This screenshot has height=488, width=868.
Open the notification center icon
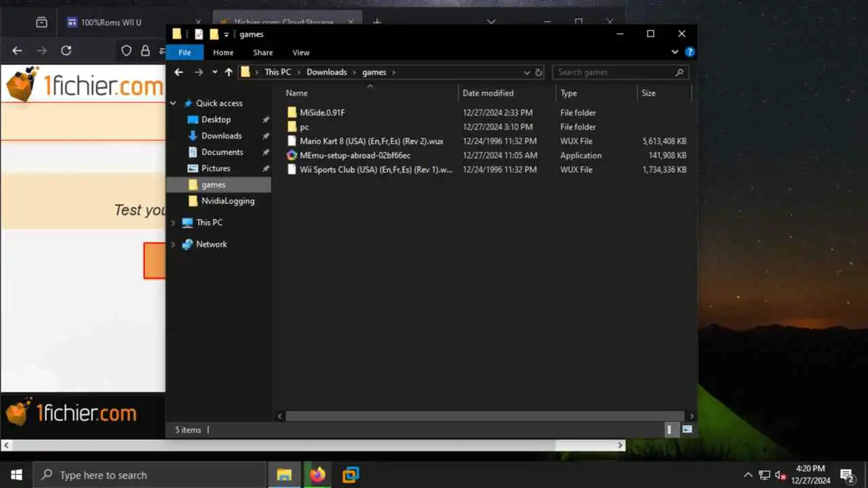pyautogui.click(x=847, y=475)
